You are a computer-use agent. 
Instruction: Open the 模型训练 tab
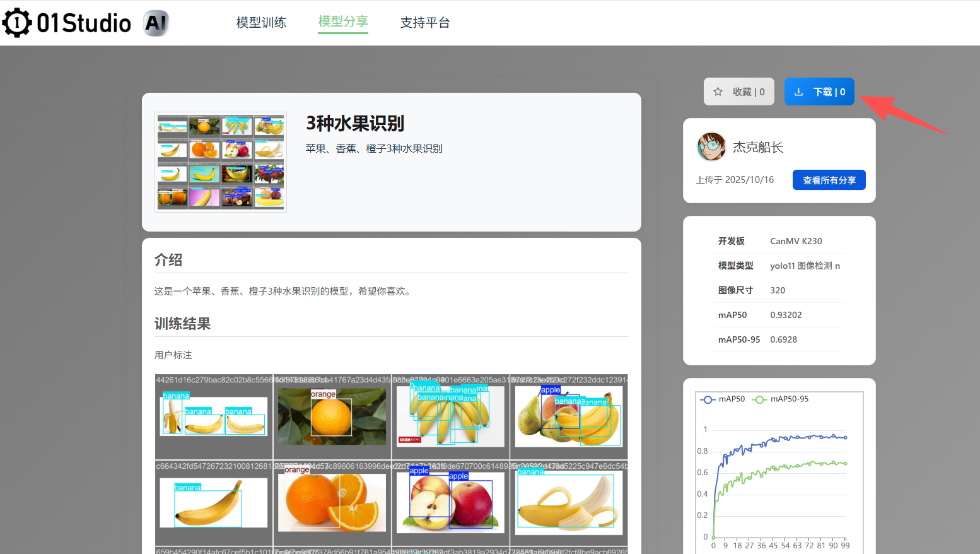pos(261,23)
